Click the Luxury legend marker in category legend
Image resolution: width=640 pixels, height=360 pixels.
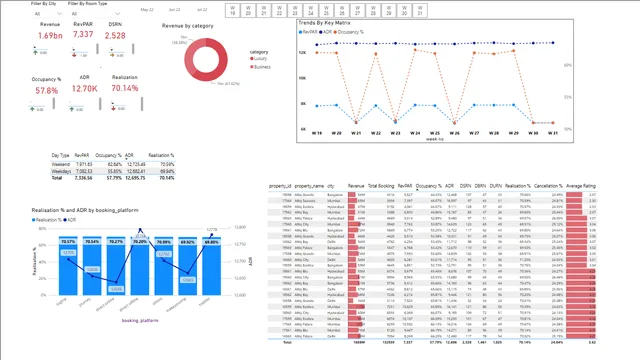(251, 59)
